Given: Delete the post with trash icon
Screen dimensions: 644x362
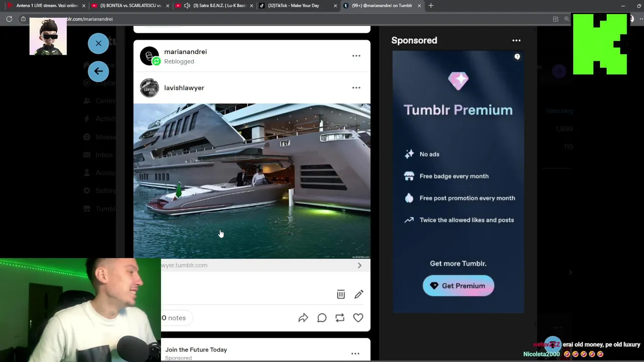Looking at the screenshot, I should pos(341,294).
